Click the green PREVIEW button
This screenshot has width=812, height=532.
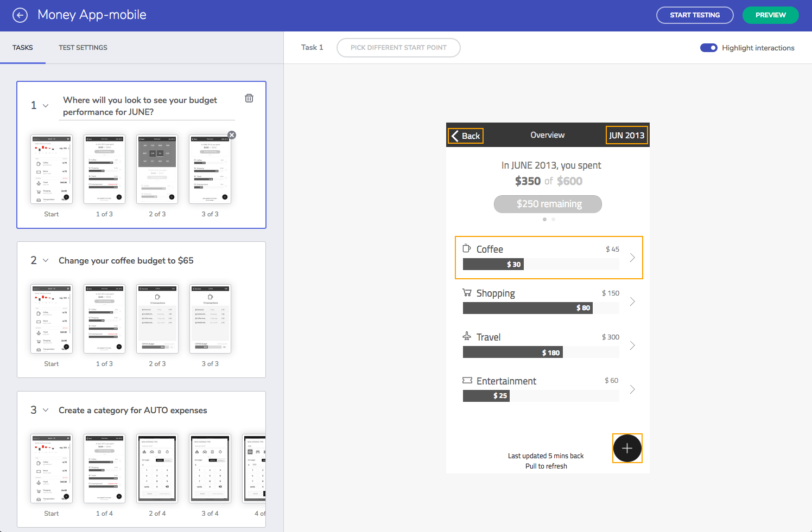click(770, 15)
